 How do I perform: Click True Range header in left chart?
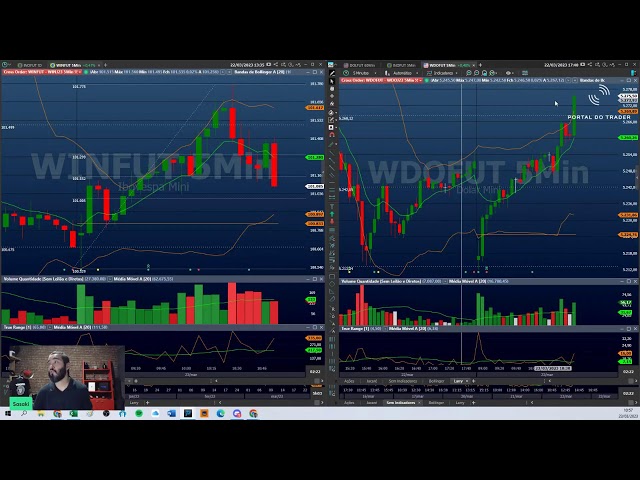(x=25, y=327)
